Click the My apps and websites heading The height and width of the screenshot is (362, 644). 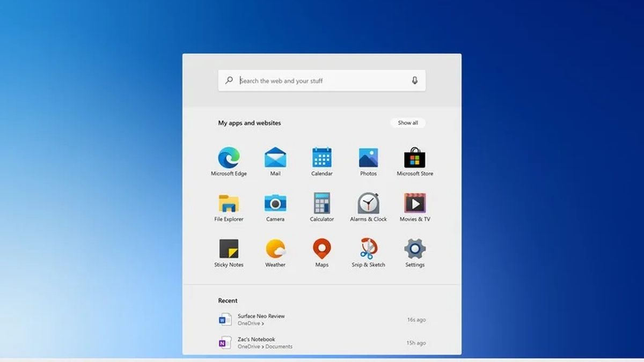(249, 123)
